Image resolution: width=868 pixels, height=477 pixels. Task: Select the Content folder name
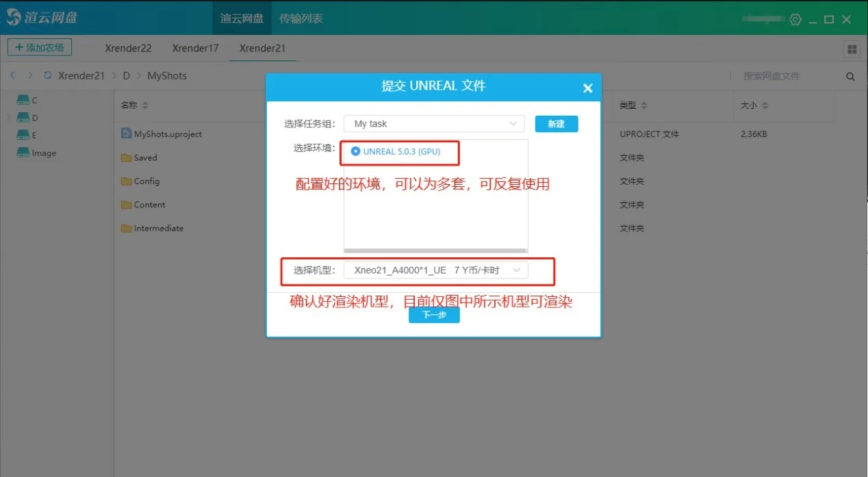coord(150,205)
